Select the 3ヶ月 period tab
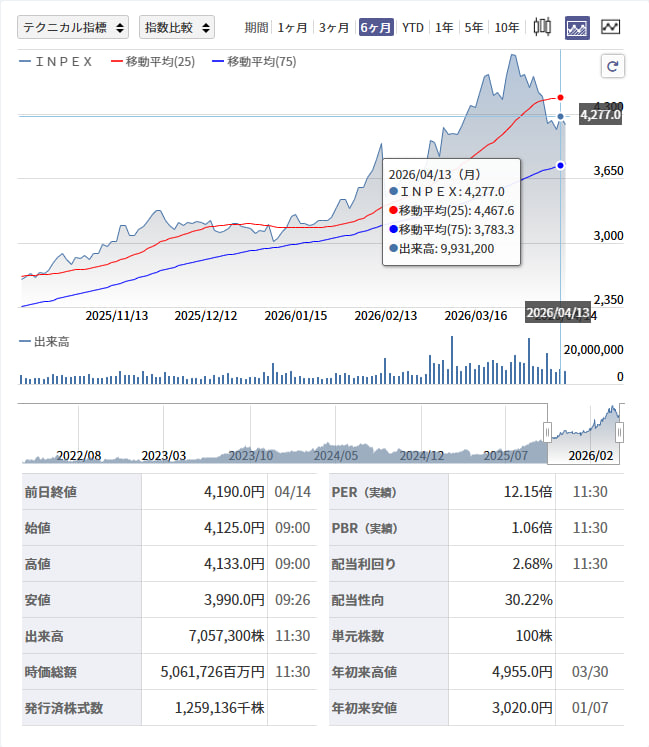Image resolution: width=649 pixels, height=747 pixels. click(334, 28)
